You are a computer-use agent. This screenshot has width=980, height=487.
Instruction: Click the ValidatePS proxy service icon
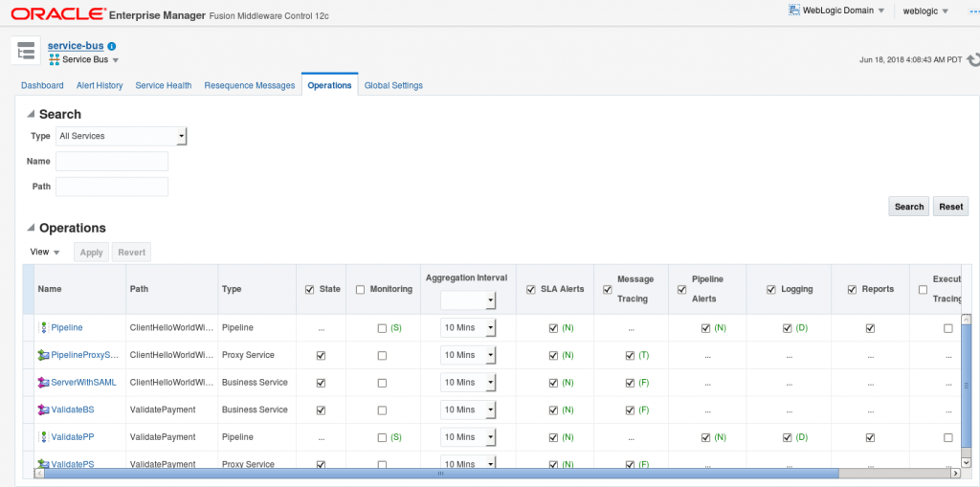click(43, 464)
